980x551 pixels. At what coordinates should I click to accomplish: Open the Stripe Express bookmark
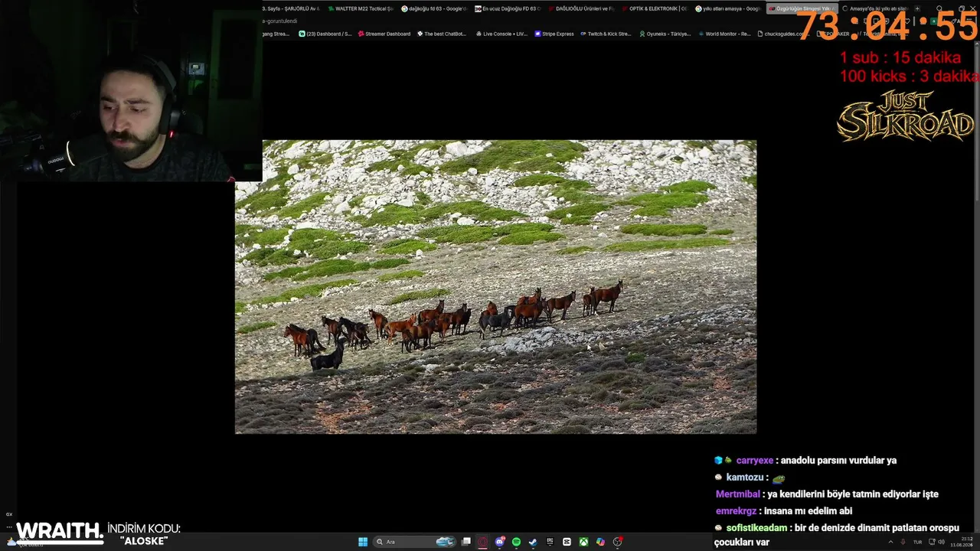[x=554, y=34]
